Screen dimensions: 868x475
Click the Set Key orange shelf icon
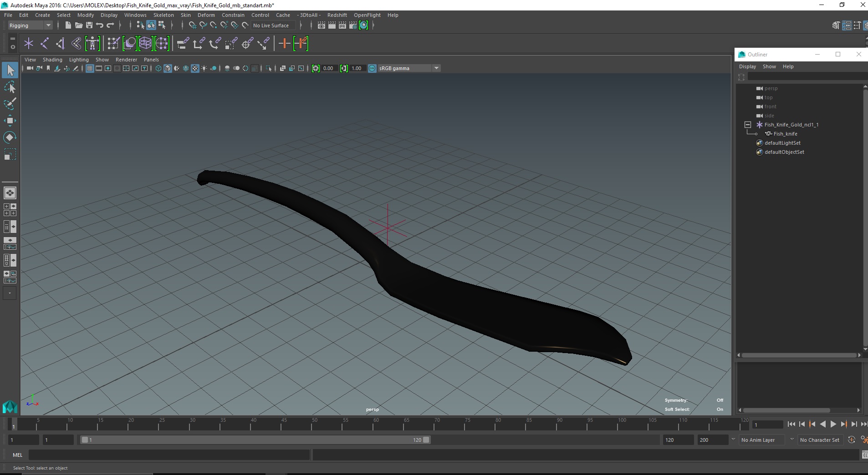point(284,44)
